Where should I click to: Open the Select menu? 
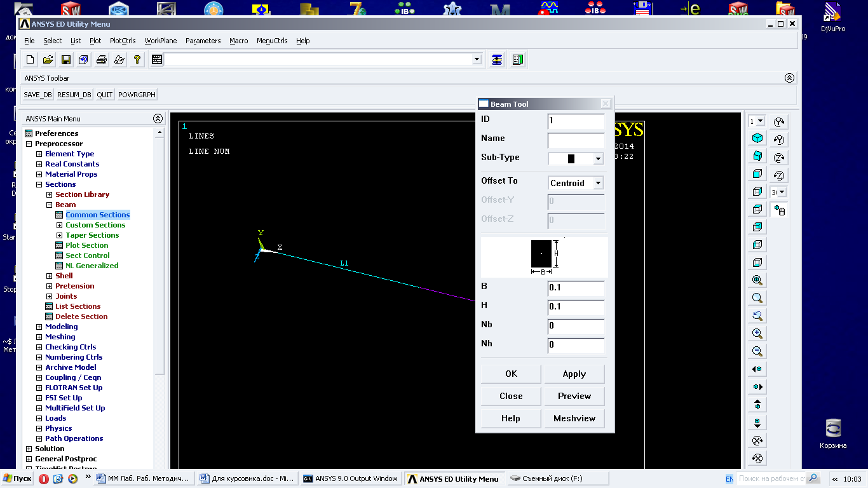pos(53,41)
